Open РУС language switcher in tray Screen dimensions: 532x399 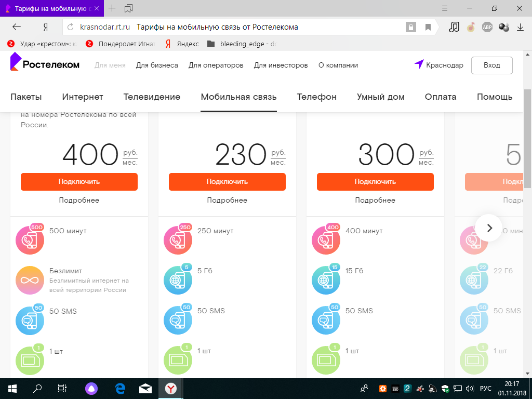pyautogui.click(x=486, y=389)
